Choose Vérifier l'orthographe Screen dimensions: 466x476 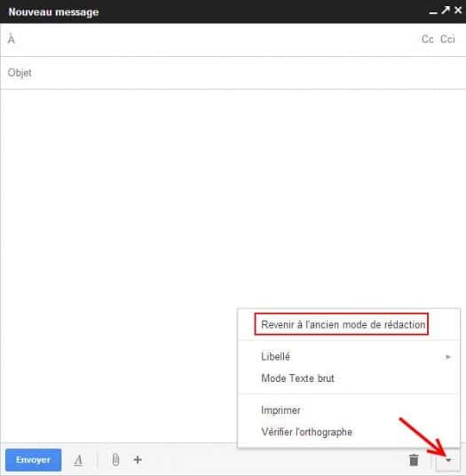349,432
